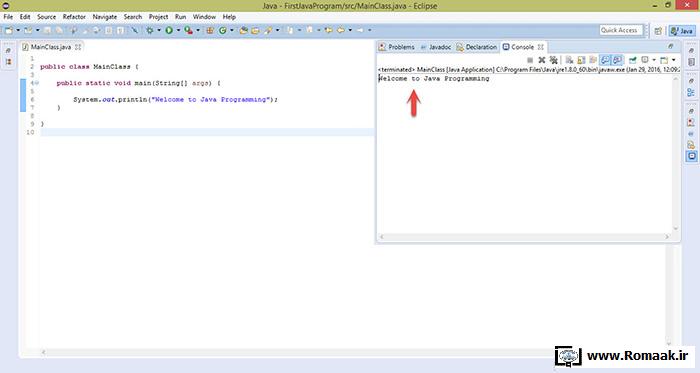Open the Window menu
The width and height of the screenshot is (700, 373).
pos(204,17)
